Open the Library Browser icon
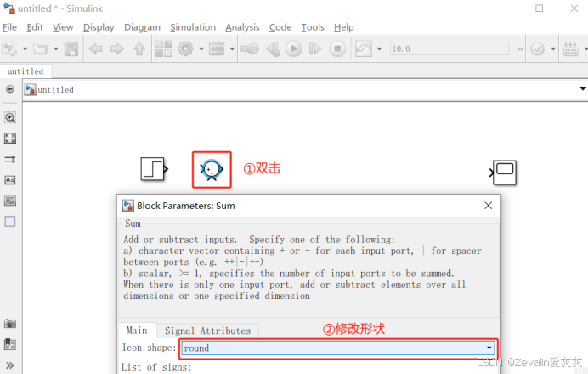Viewport: 588px width, 374px height. [163, 48]
